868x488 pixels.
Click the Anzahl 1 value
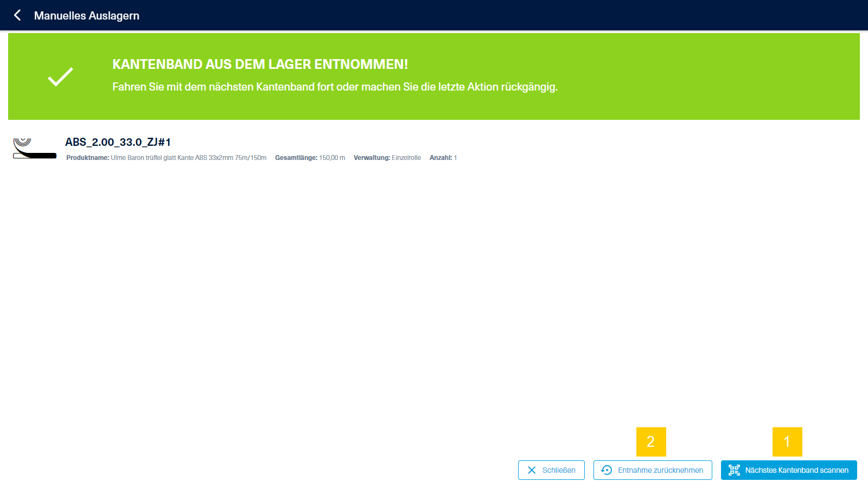[x=455, y=158]
